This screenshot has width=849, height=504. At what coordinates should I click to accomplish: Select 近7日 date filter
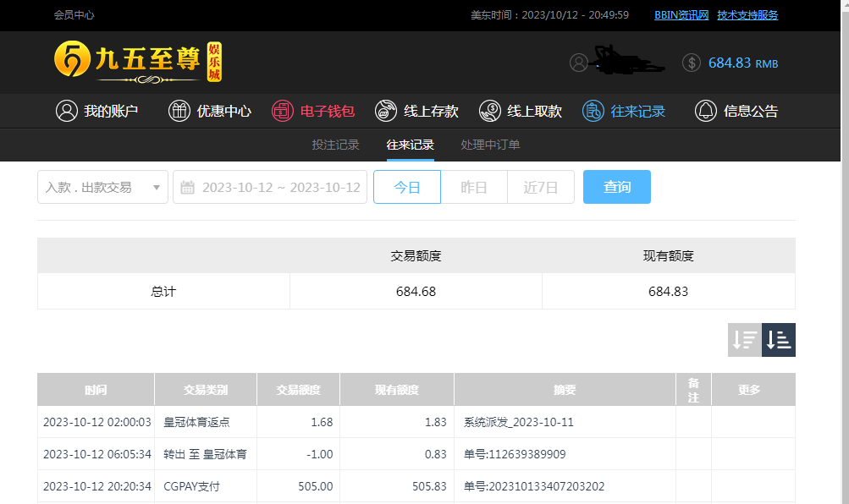[541, 187]
